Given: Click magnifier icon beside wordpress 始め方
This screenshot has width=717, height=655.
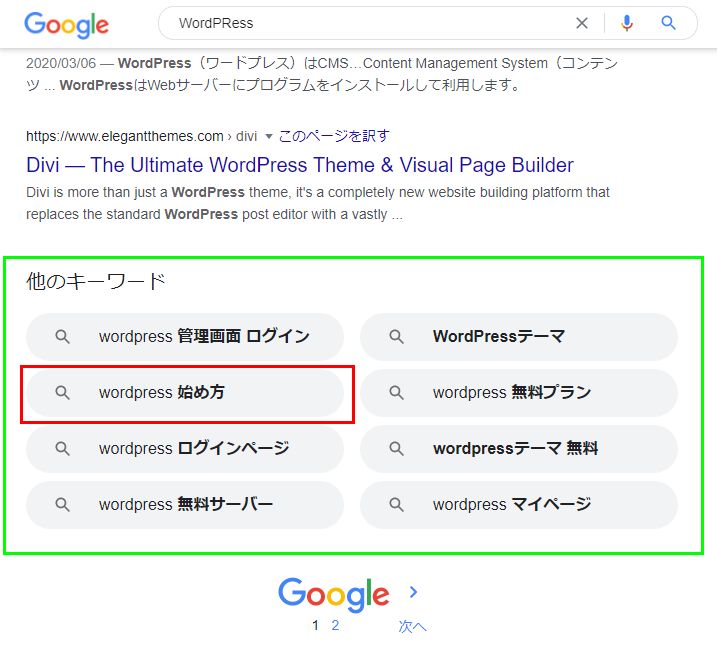Looking at the screenshot, I should click(x=62, y=393).
